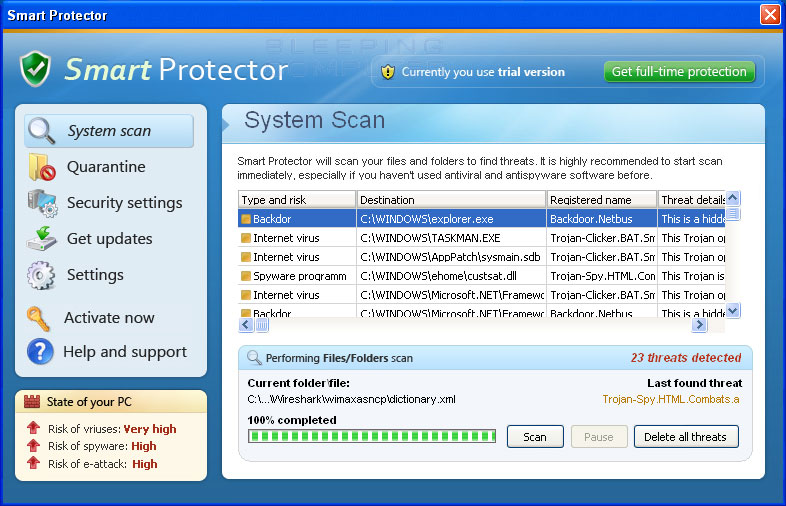Viewport: 786px width, 506px height.
Task: Click the Get updates download icon
Action: tap(42, 239)
